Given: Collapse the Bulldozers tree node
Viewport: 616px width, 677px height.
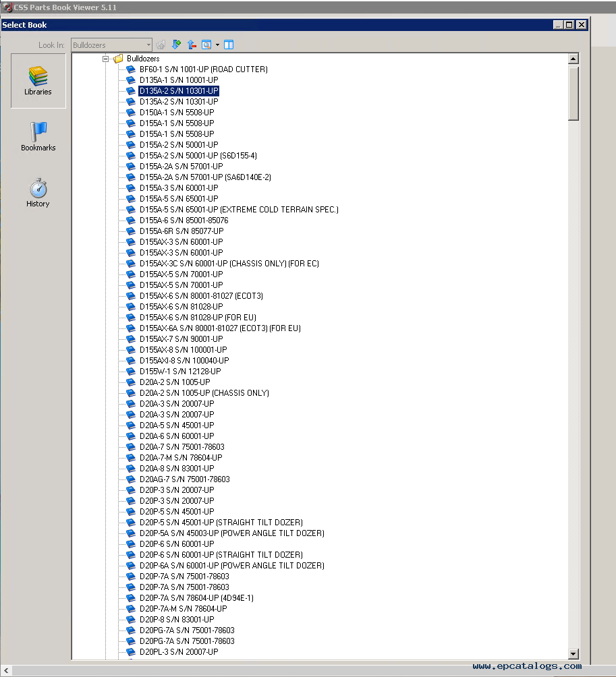Looking at the screenshot, I should tap(105, 59).
